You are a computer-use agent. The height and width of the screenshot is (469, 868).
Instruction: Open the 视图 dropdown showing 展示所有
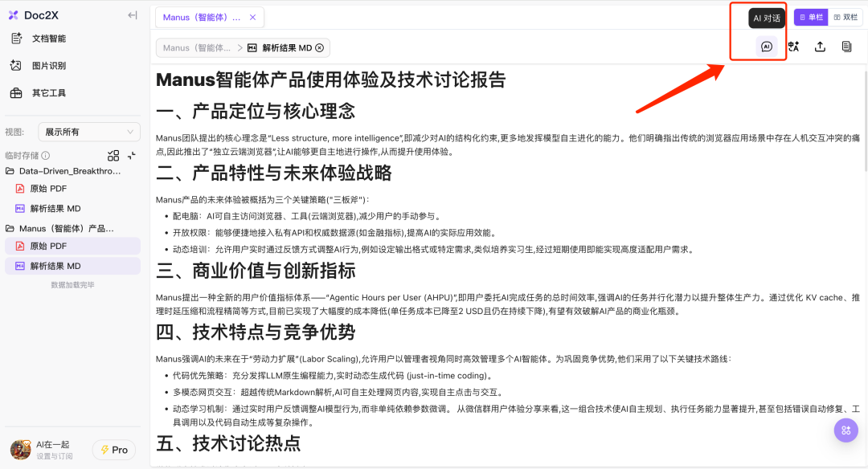89,132
